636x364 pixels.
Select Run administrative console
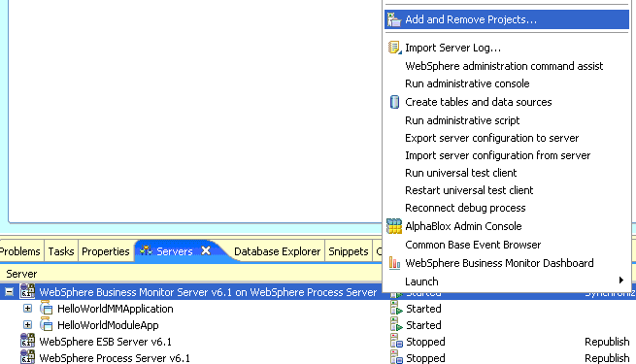coord(467,83)
